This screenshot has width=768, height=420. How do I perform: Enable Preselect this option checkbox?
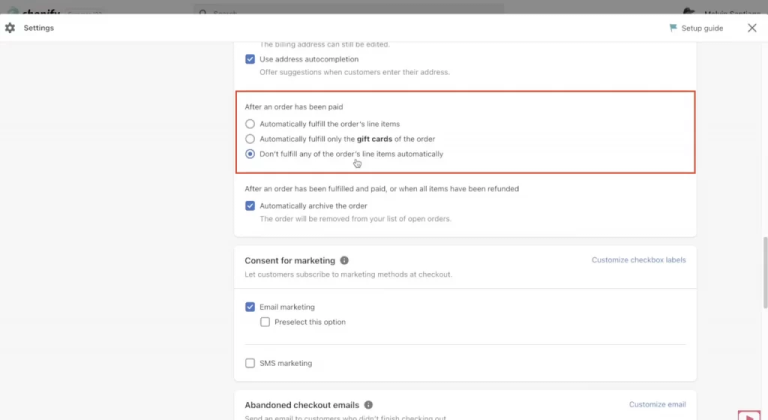(x=265, y=322)
